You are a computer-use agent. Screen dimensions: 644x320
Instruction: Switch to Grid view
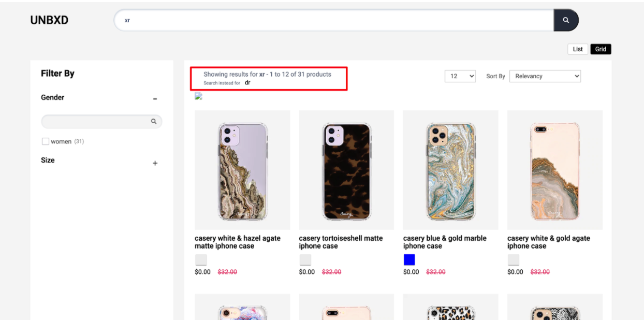[601, 49]
